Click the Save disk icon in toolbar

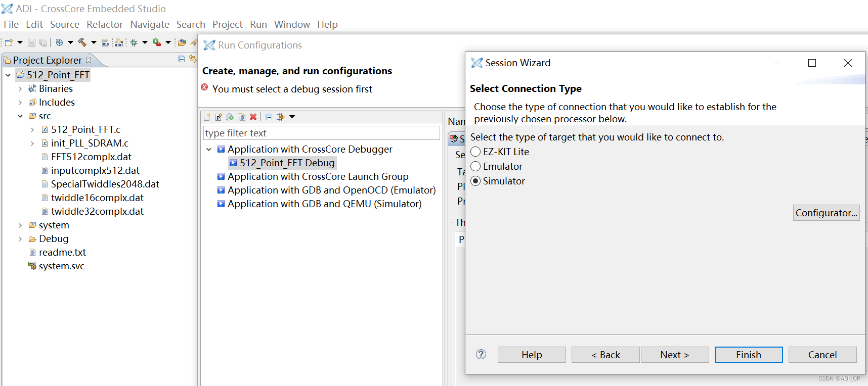pyautogui.click(x=31, y=42)
